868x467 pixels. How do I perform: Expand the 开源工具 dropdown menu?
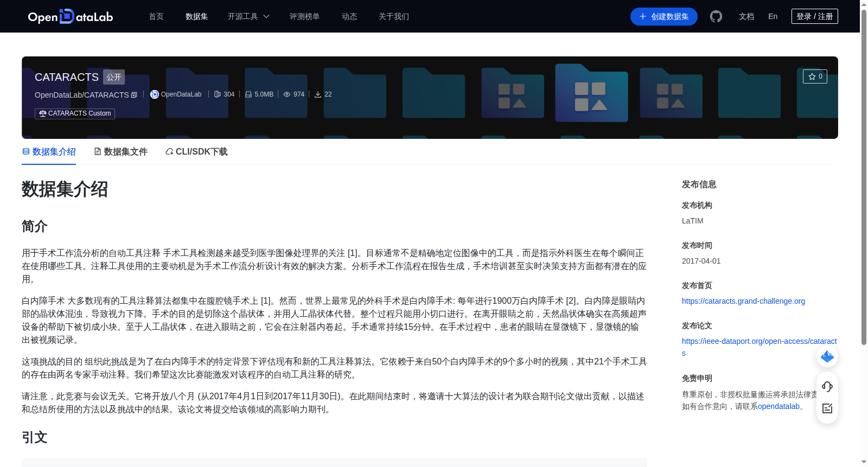coord(248,16)
